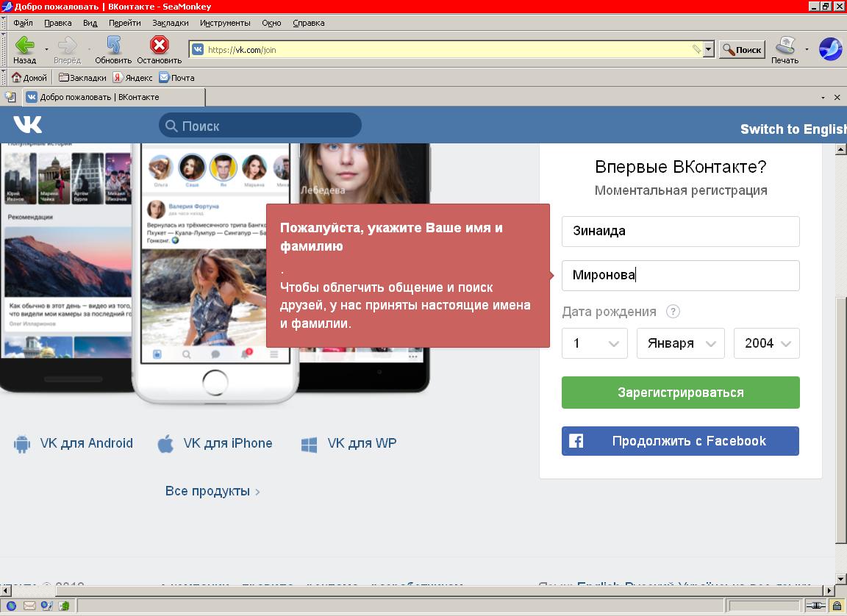847x616 pixels.
Task: Click the Windows Phone logo icon
Action: [309, 445]
